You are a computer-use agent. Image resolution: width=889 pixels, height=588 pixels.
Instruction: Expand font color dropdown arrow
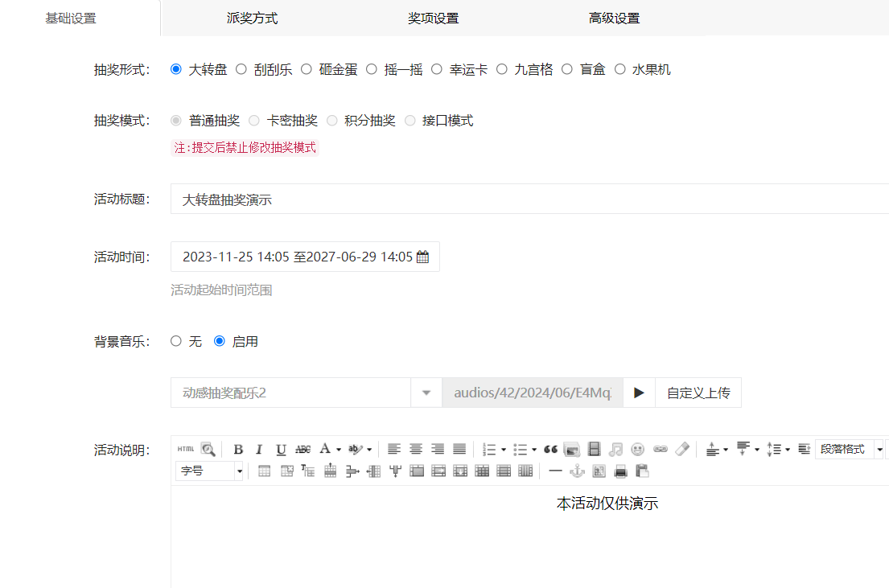339,450
